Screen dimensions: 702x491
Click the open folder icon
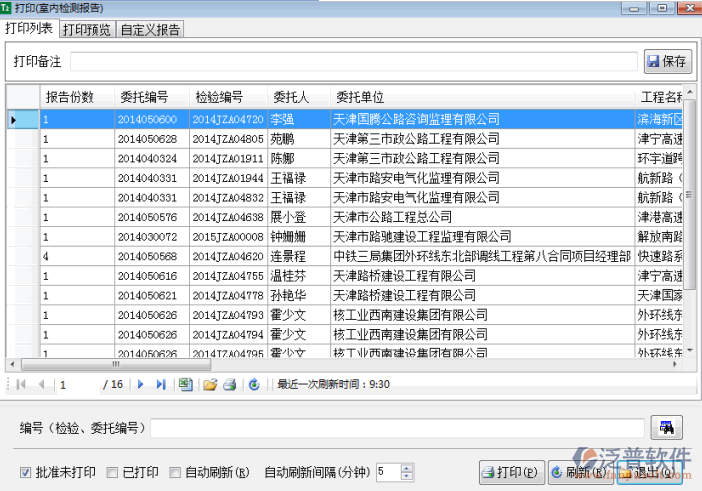click(x=210, y=384)
